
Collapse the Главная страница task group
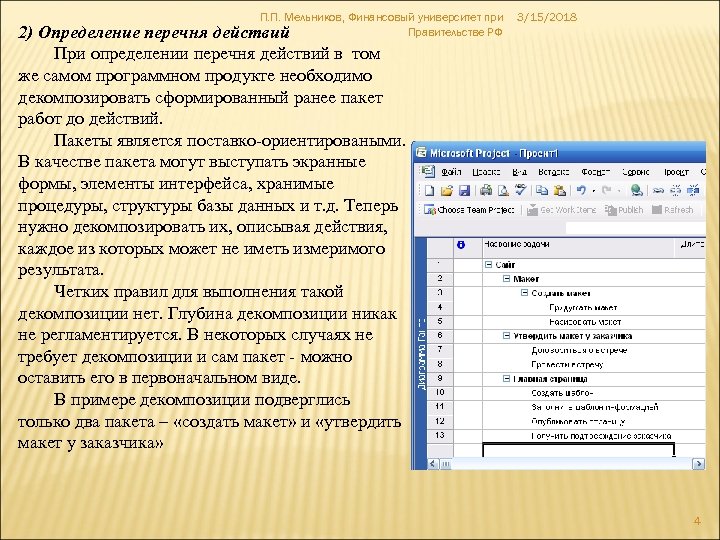pyautogui.click(x=506, y=378)
